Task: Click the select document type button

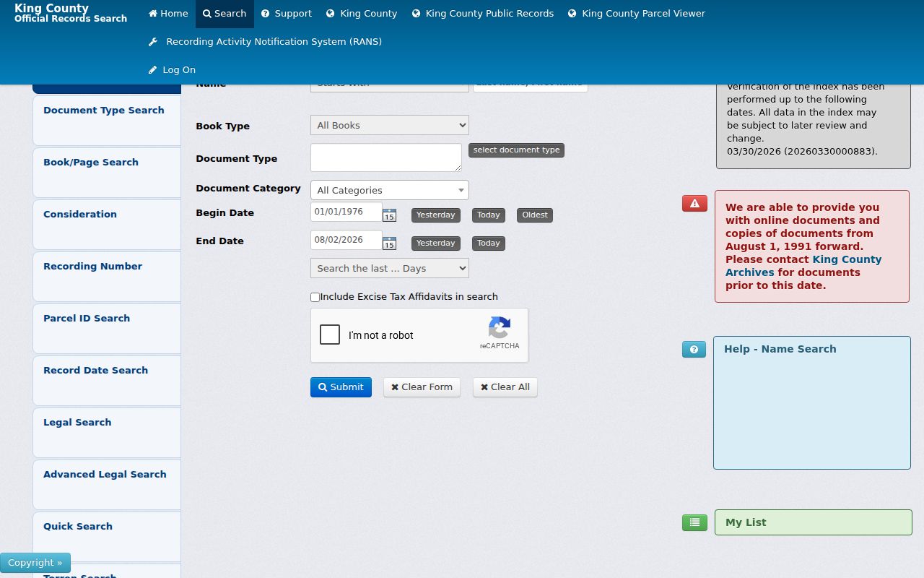Action: tap(516, 150)
